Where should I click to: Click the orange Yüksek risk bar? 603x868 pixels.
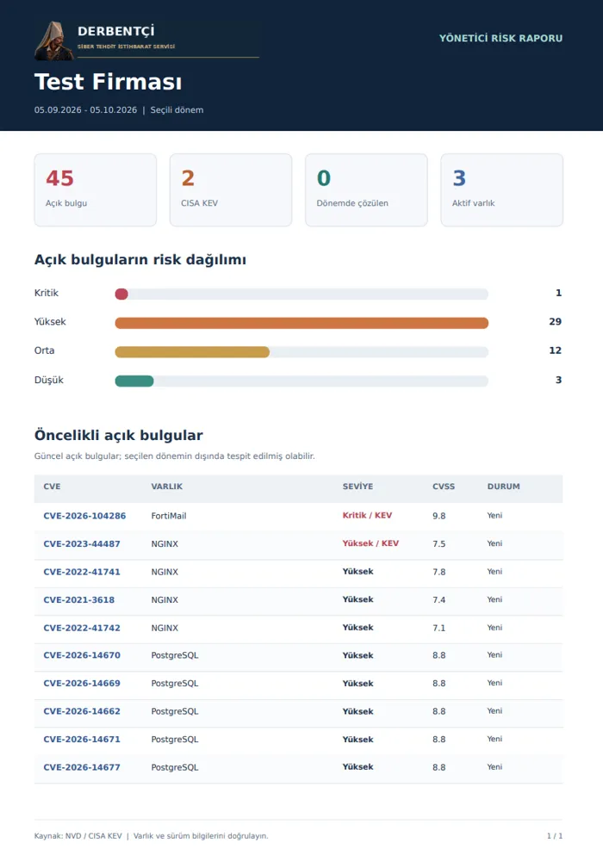tap(301, 323)
